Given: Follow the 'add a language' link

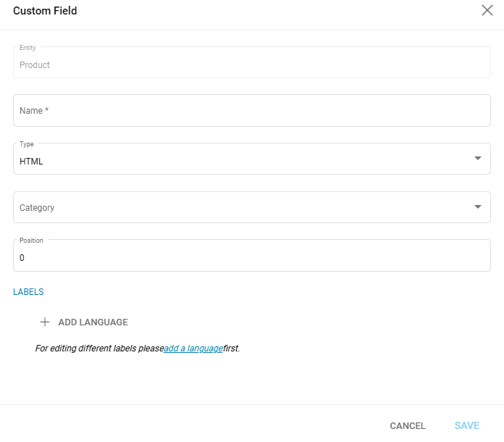Looking at the screenshot, I should (x=193, y=349).
